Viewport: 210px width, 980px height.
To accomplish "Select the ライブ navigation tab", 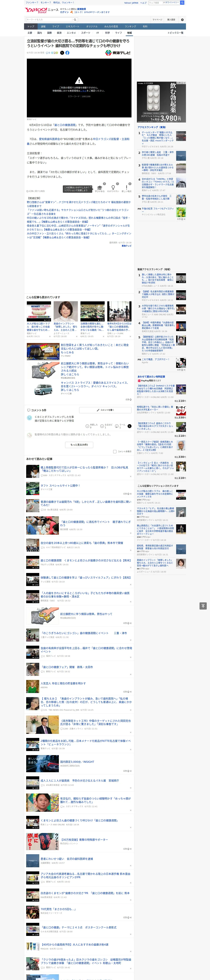I will pos(56,27).
